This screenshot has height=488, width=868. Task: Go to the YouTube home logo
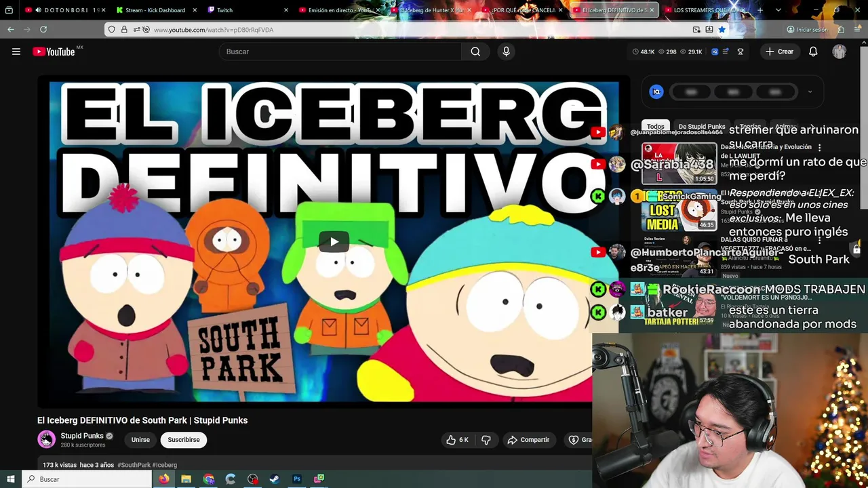(54, 52)
